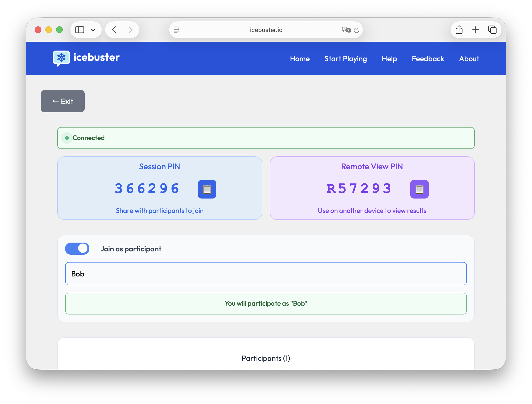Open the page reader icon in address bar
Image resolution: width=532 pixels, height=404 pixels.
(x=176, y=30)
